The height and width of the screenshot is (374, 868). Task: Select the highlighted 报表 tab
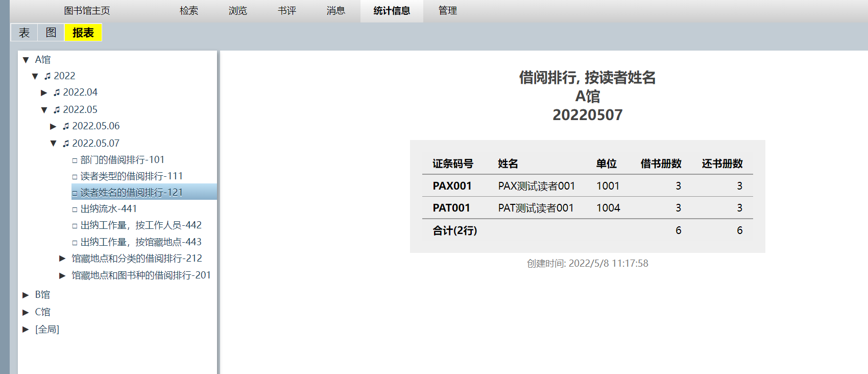click(x=83, y=33)
